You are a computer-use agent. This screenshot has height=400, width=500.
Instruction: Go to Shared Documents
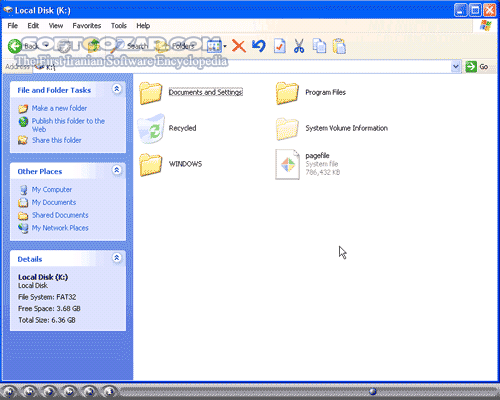pyautogui.click(x=60, y=215)
